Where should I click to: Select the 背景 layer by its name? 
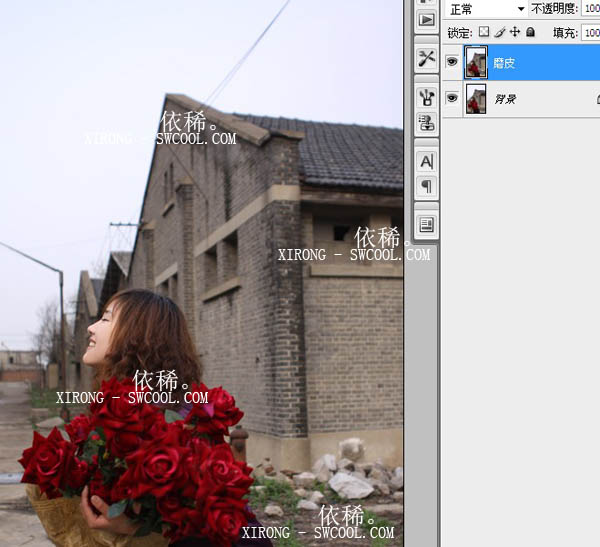click(505, 99)
